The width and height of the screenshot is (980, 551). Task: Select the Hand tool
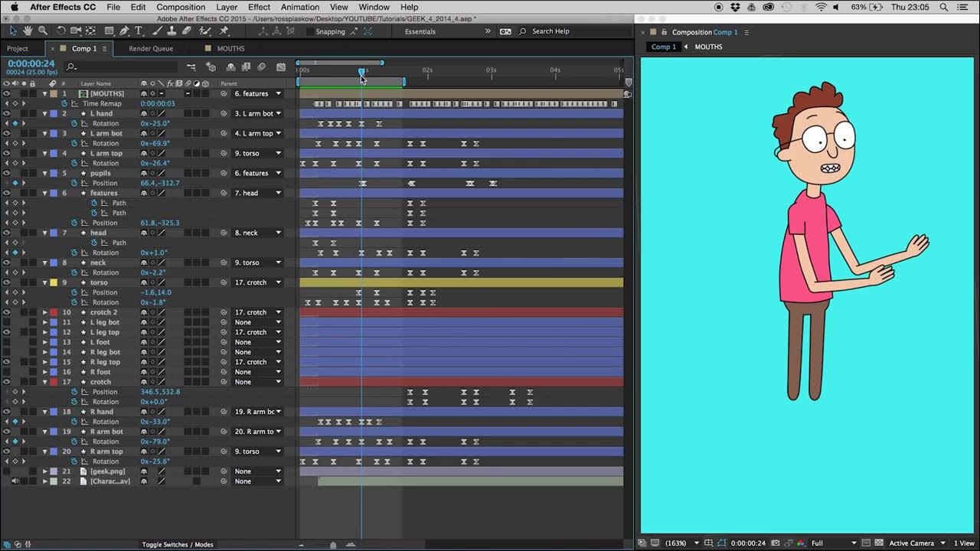pyautogui.click(x=28, y=31)
